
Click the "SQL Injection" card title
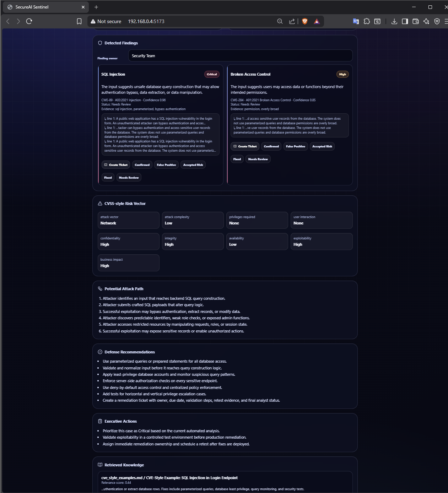pyautogui.click(x=113, y=74)
